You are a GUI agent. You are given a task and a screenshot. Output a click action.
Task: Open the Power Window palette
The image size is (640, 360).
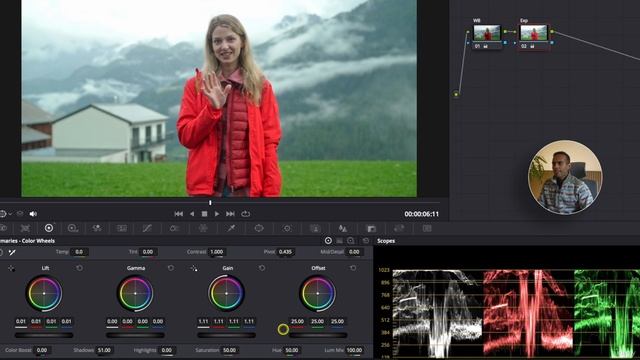259,228
